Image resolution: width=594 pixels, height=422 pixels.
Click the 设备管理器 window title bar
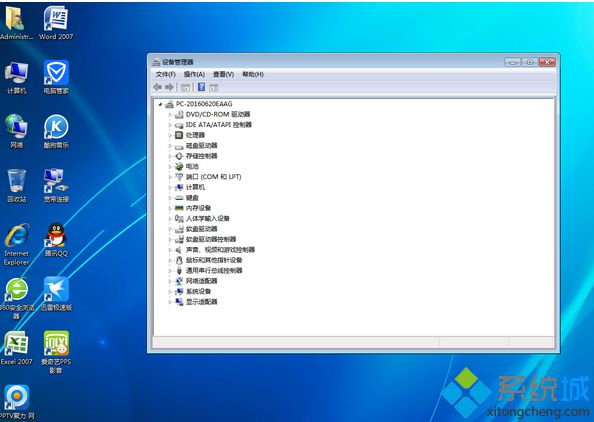[326, 62]
